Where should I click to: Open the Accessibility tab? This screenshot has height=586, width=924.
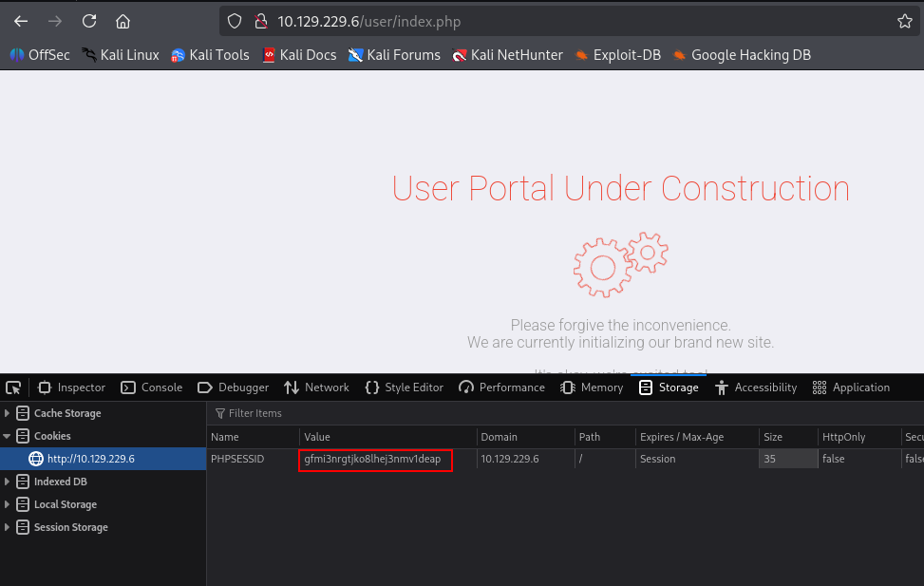(756, 388)
